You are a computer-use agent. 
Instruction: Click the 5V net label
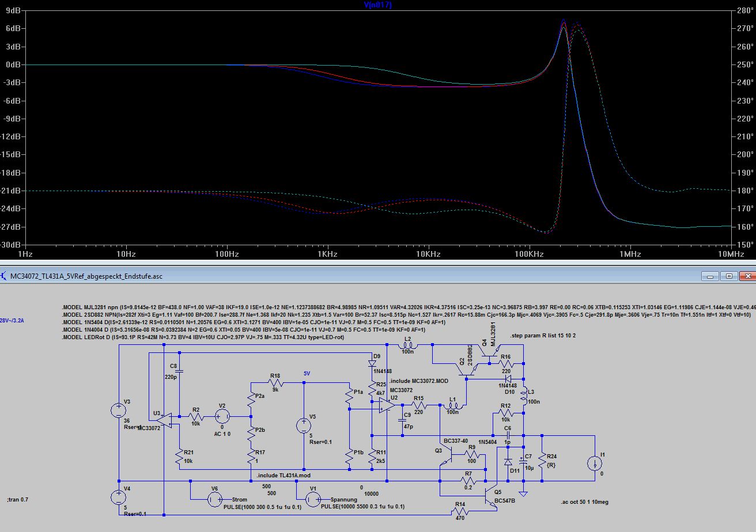pos(307,373)
